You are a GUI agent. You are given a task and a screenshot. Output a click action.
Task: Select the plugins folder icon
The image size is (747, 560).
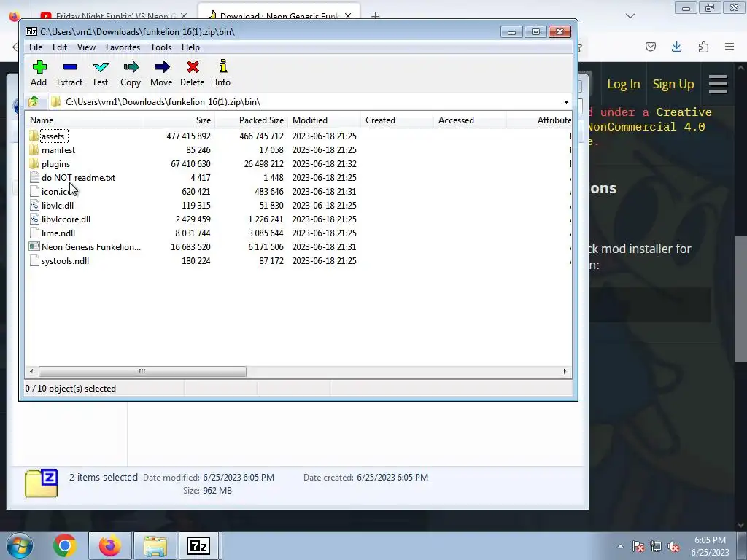(34, 164)
